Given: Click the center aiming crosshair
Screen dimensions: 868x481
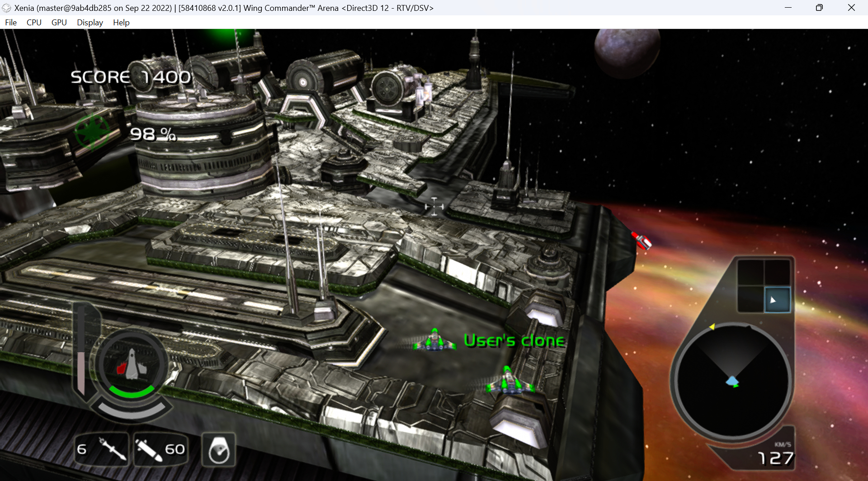Looking at the screenshot, I should pos(434,207).
